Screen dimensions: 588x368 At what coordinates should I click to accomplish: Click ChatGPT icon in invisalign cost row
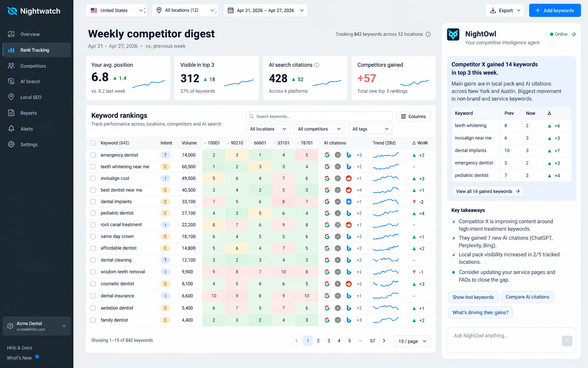click(x=338, y=179)
